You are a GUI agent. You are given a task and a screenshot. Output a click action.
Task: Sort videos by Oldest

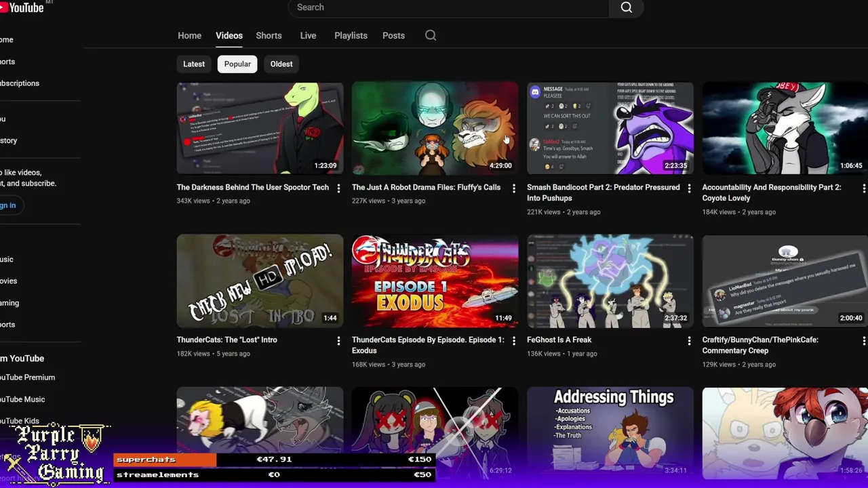281,64
